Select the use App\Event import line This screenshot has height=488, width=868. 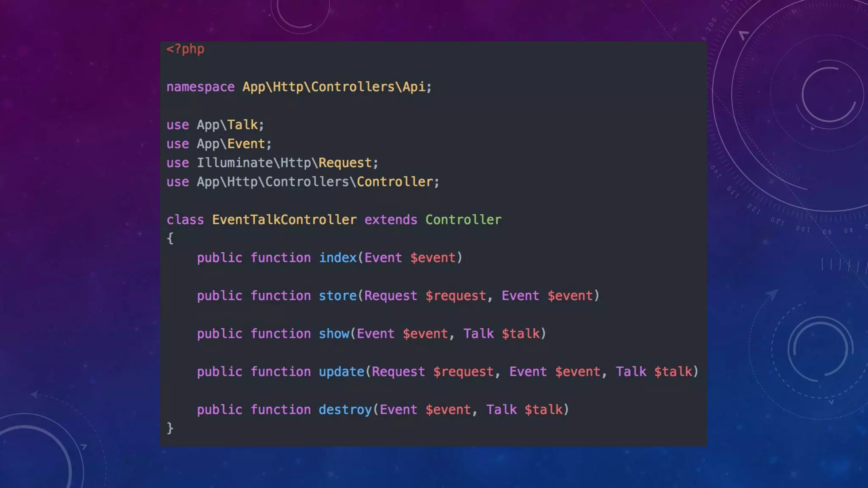tap(219, 144)
